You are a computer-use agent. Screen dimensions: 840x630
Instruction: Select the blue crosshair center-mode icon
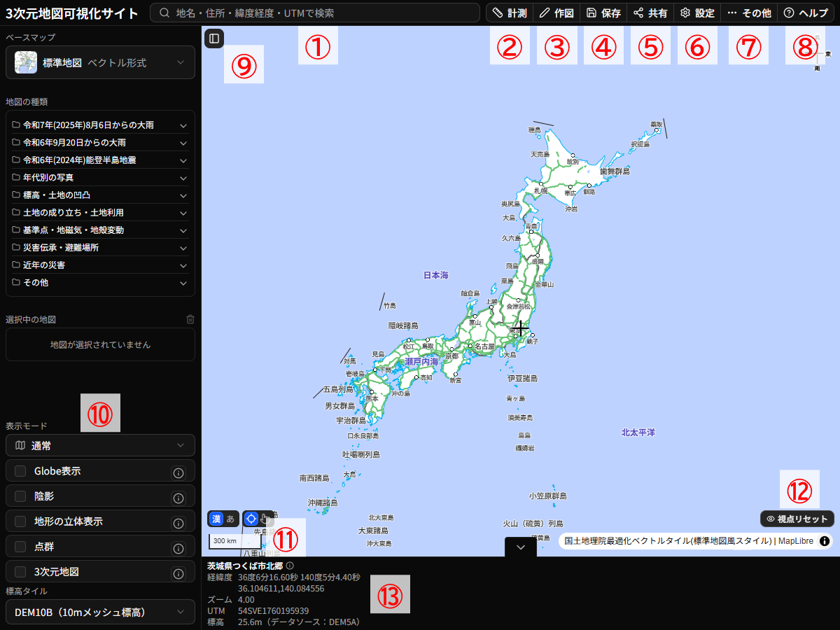pos(251,519)
